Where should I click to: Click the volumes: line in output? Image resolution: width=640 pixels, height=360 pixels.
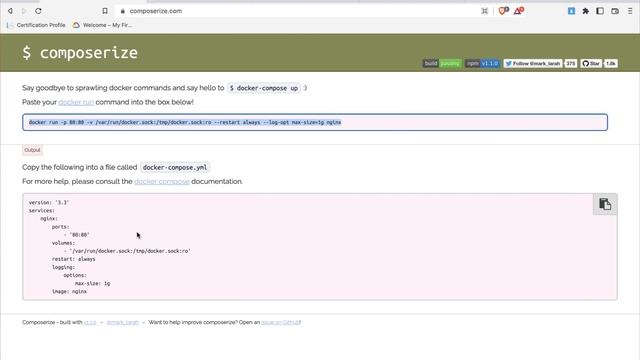pyautogui.click(x=63, y=243)
